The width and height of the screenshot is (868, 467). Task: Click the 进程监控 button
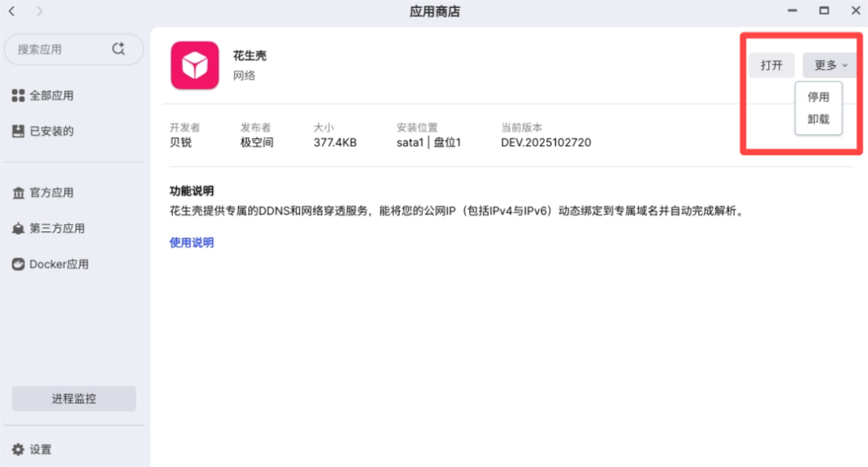coord(74,398)
